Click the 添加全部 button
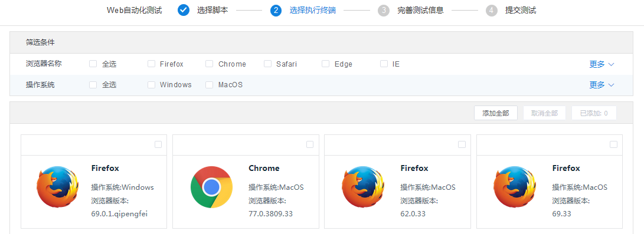Viewport: 644px width, 234px height. [x=496, y=113]
